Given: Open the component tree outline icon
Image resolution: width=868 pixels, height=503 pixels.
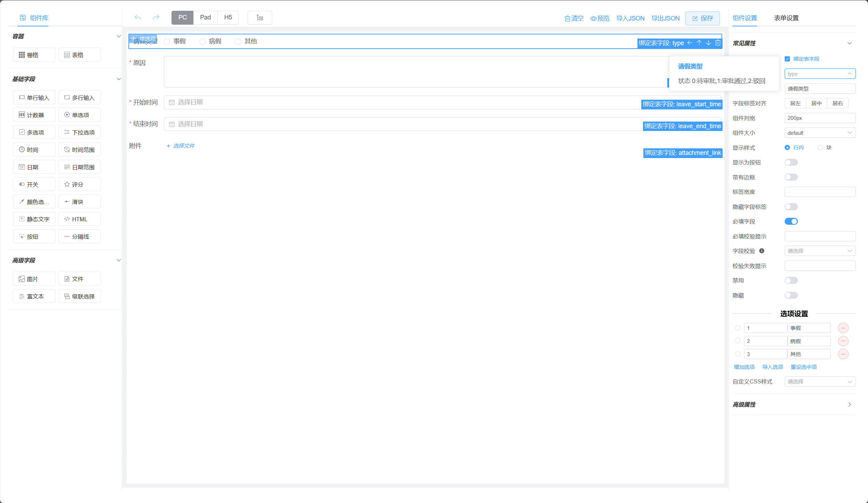Looking at the screenshot, I should click(260, 18).
